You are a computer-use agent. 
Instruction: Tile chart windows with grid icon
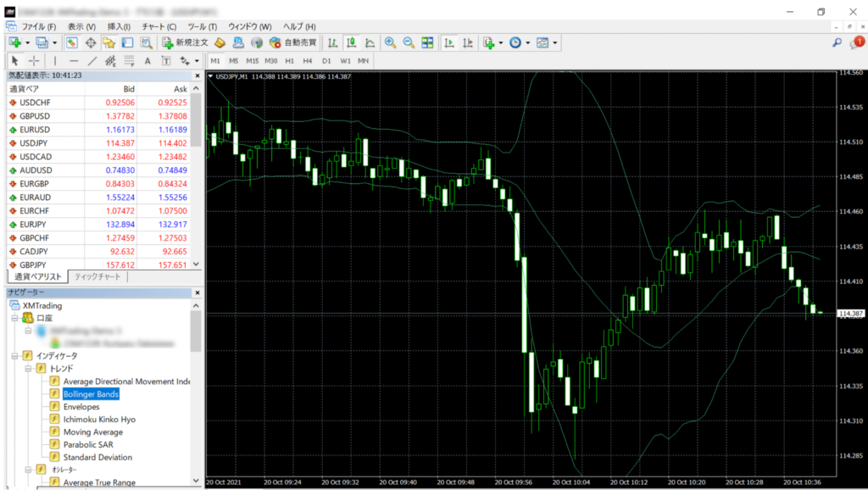click(427, 42)
